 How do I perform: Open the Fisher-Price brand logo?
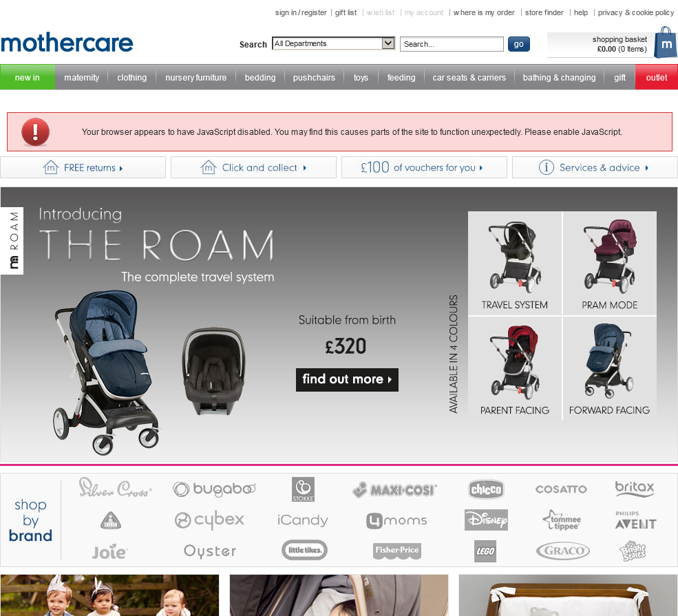[397, 551]
